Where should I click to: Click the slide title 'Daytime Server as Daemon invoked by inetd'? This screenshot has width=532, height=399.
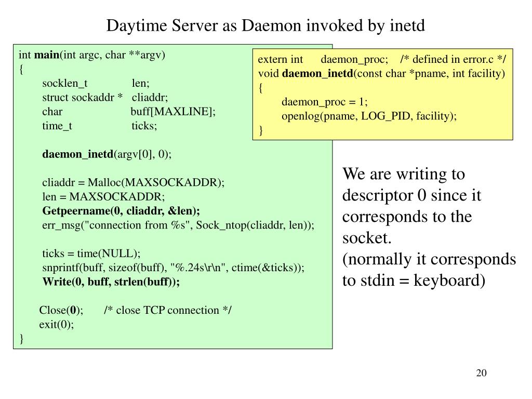265,26
